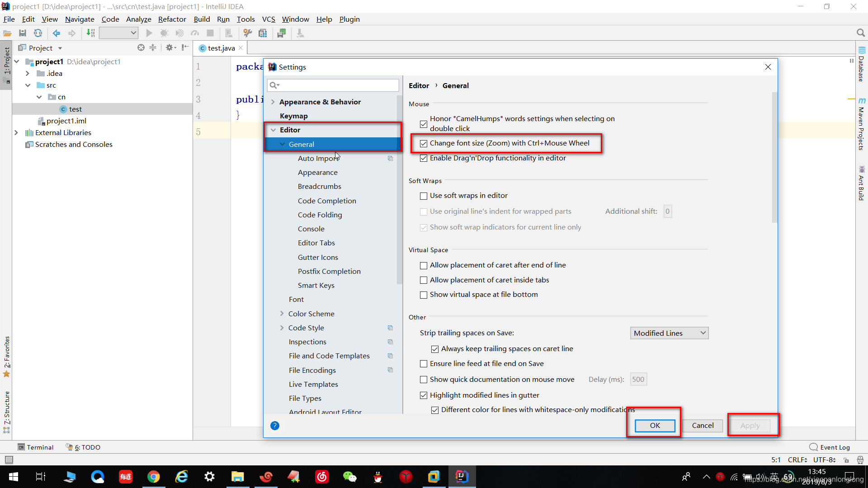This screenshot has width=868, height=488.
Task: Toggle Change font size with Ctrl+Mouse Wheel
Action: [424, 143]
